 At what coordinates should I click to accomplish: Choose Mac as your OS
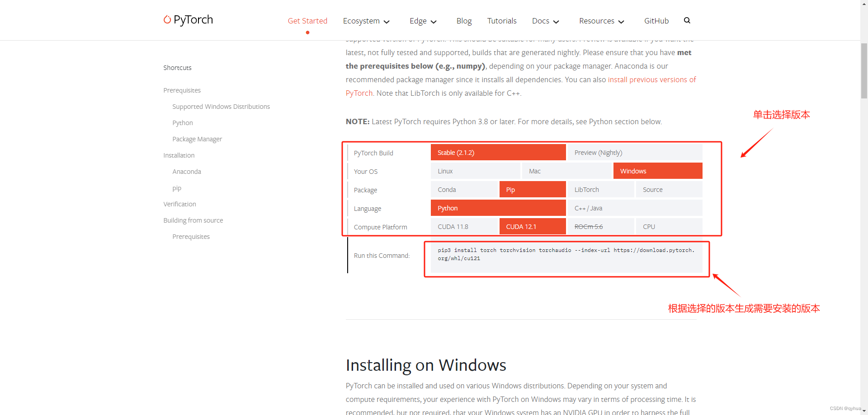[566, 171]
